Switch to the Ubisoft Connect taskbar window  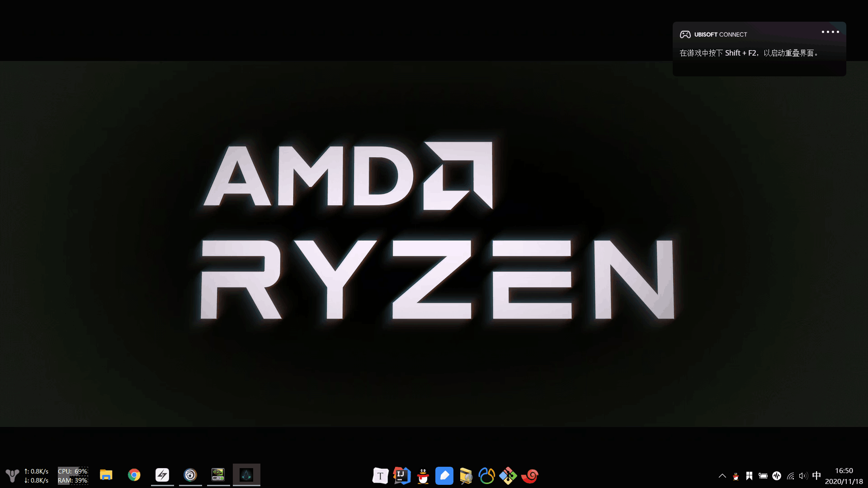click(190, 475)
